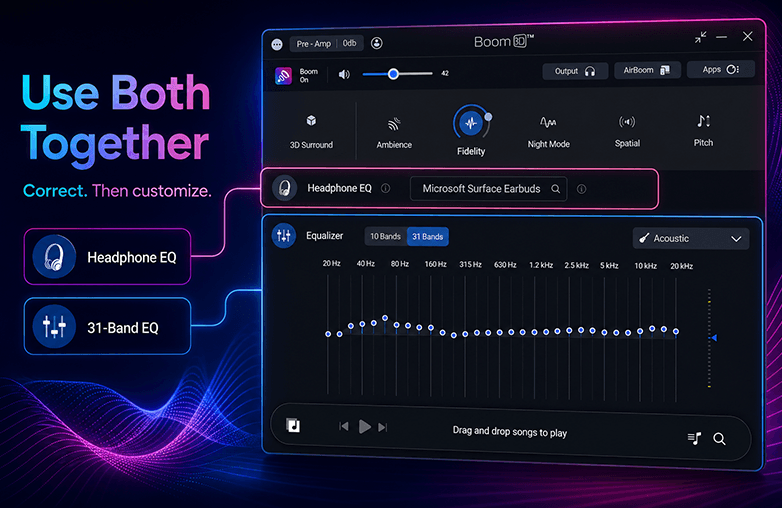Show info beside the headphone search field
The image size is (782, 508).
point(582,189)
